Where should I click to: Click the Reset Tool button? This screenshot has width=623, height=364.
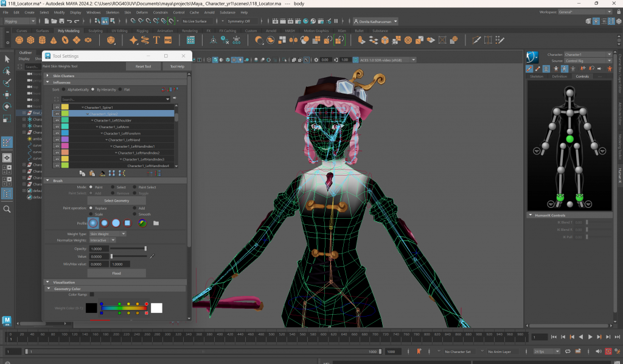tap(143, 66)
